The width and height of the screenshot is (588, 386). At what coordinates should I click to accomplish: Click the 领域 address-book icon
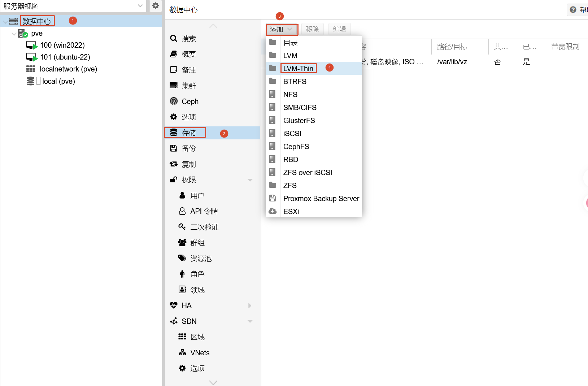point(182,290)
